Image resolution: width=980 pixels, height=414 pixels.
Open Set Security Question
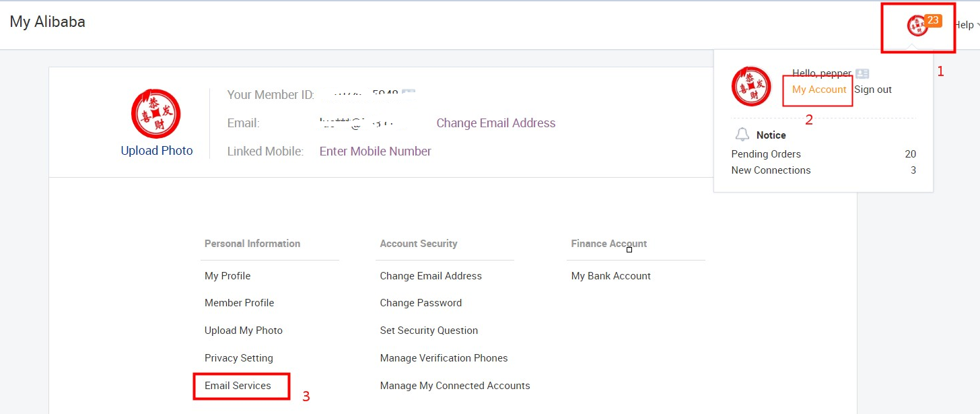[x=429, y=331]
